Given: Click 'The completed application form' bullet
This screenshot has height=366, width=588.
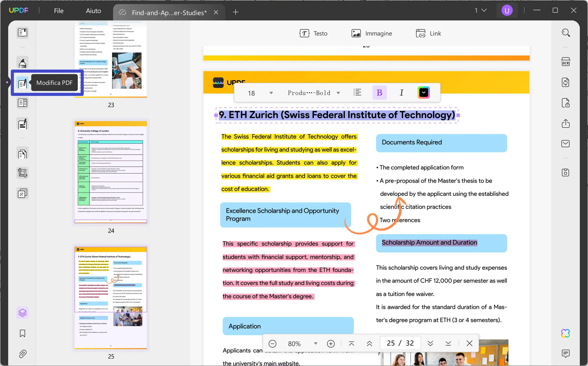Looking at the screenshot, I should (420, 167).
